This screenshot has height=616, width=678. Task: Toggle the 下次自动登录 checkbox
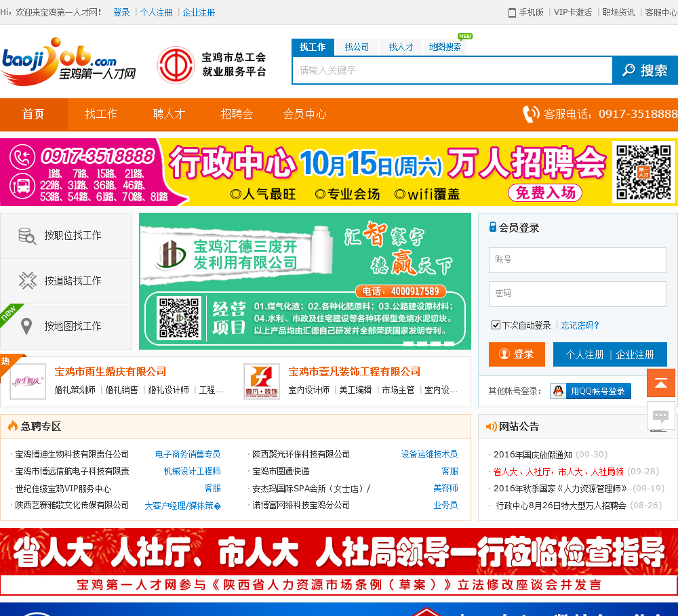point(496,325)
